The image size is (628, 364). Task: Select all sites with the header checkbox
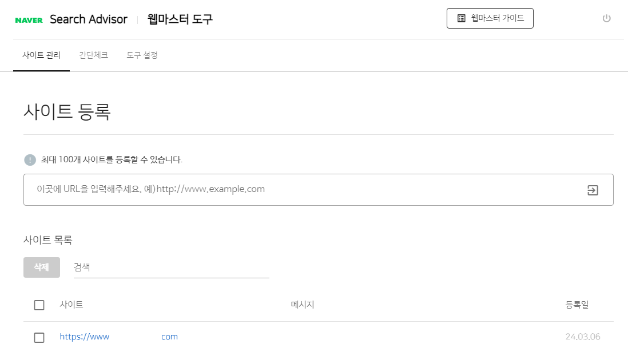click(x=39, y=305)
